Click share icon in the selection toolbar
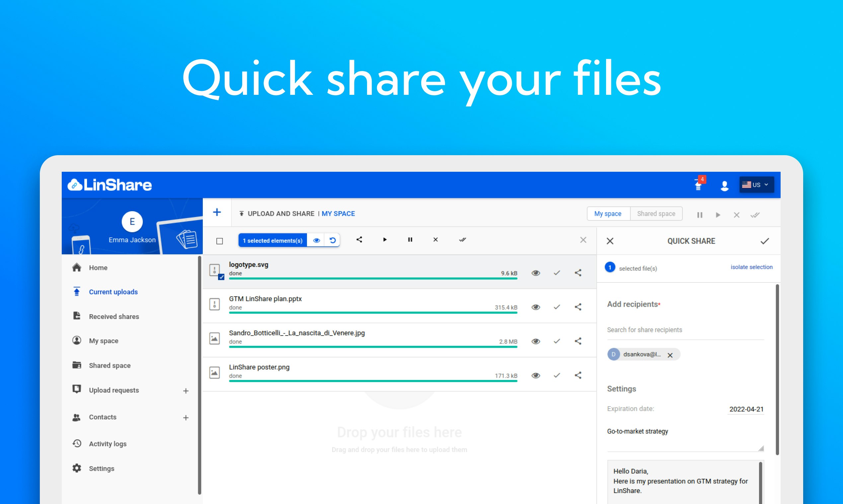Image resolution: width=843 pixels, height=504 pixels. point(359,239)
